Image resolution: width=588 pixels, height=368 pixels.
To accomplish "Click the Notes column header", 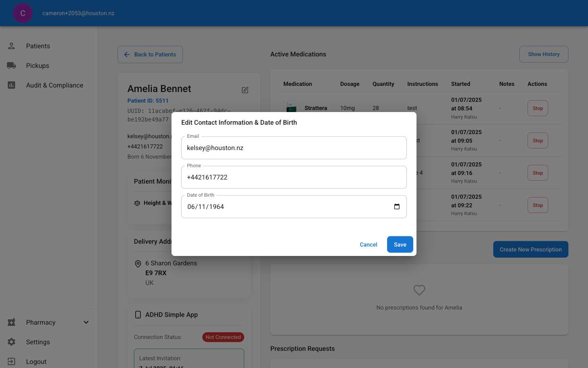I will point(507,84).
